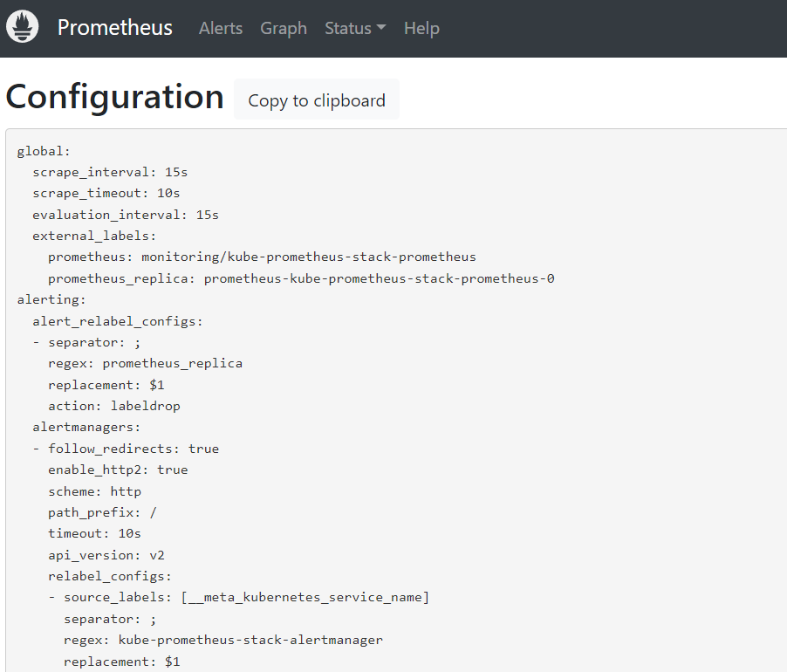
Task: Click the 'action: labeldrop' line
Action: 114,406
